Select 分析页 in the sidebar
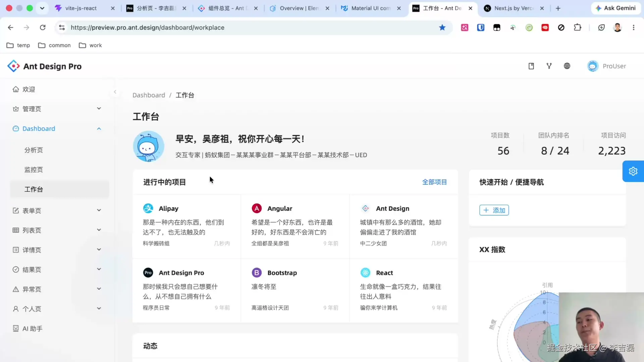The image size is (644, 362). (60, 150)
